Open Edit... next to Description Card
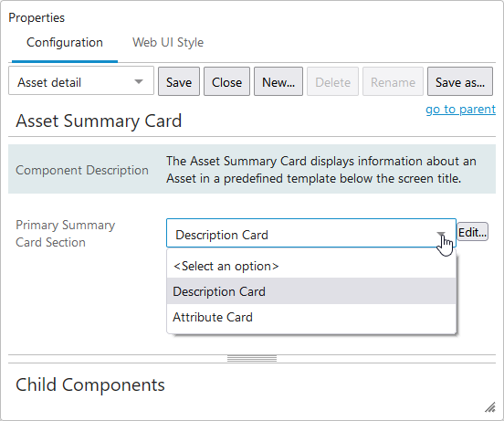Screen dimensions: 504x421 (472, 232)
